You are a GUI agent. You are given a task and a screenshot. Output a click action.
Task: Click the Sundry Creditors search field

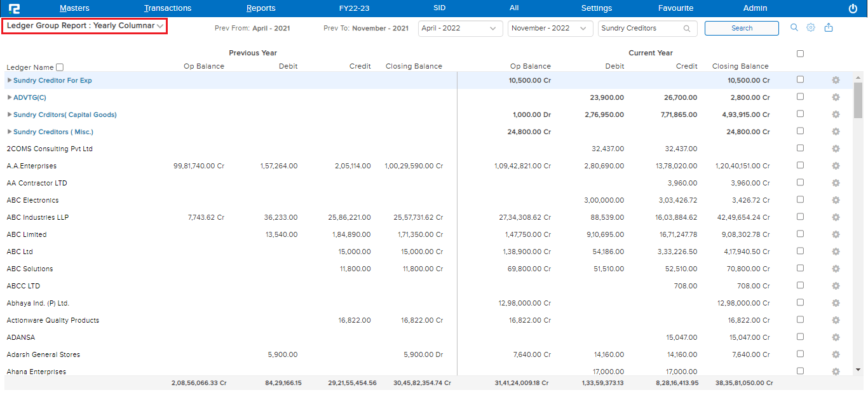[x=641, y=29]
